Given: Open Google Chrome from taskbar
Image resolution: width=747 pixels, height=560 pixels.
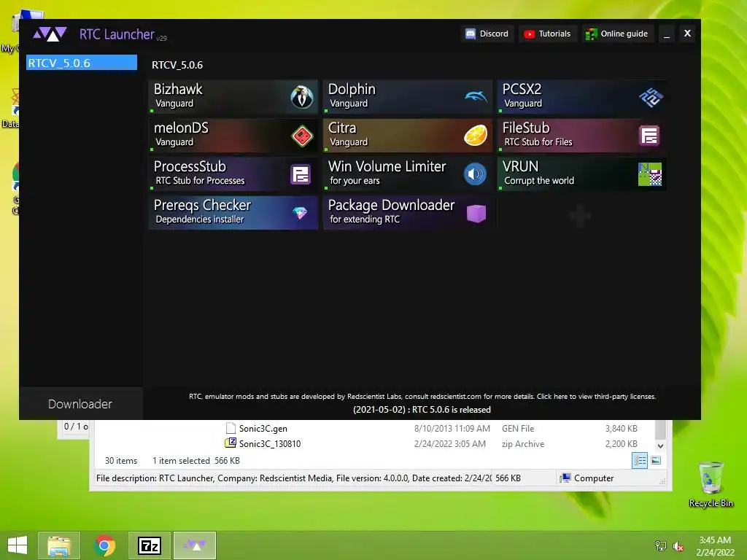Looking at the screenshot, I should [x=104, y=545].
